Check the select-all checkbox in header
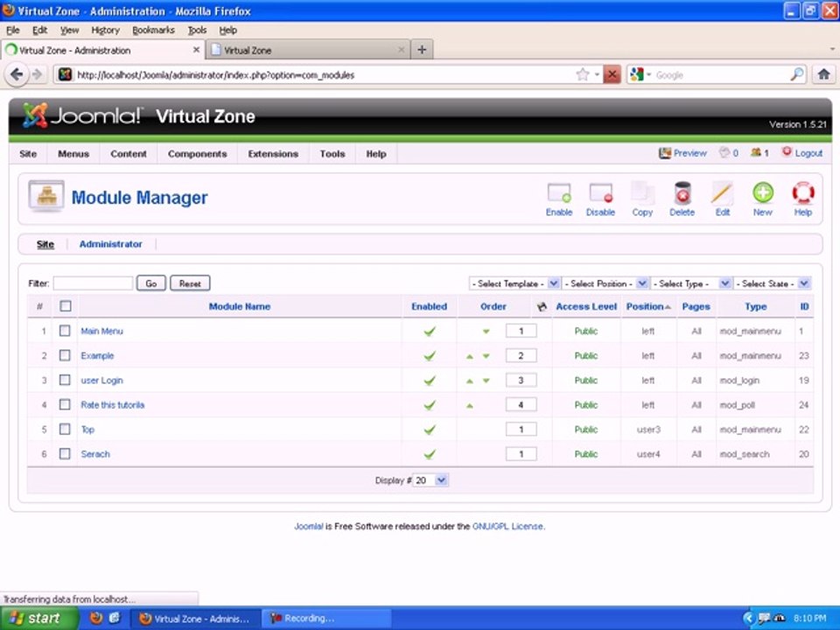This screenshot has width=840, height=630. click(66, 306)
